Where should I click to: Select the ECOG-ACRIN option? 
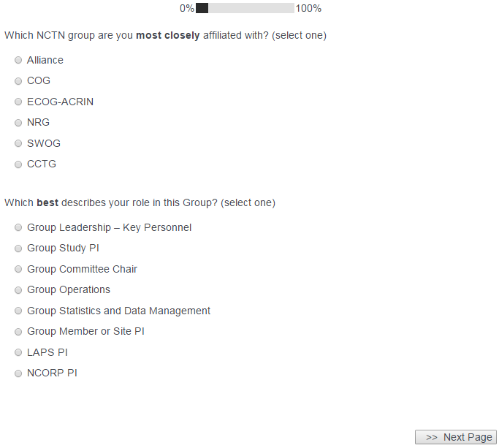point(18,102)
